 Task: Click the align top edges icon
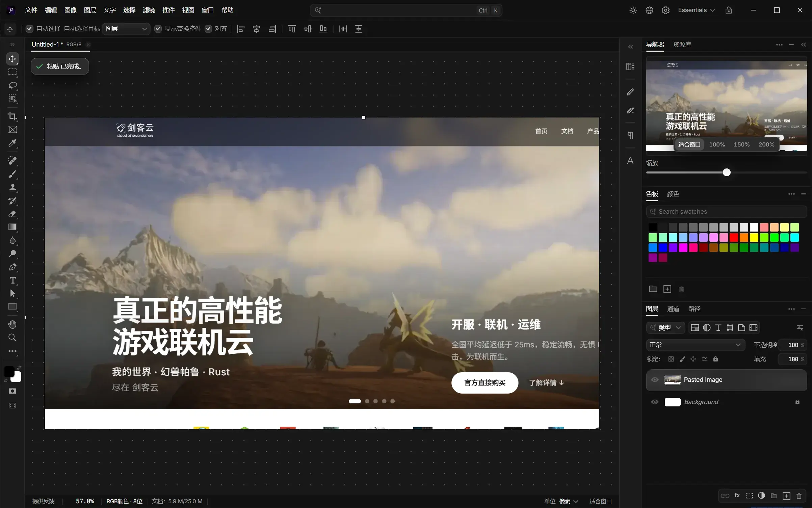292,29
